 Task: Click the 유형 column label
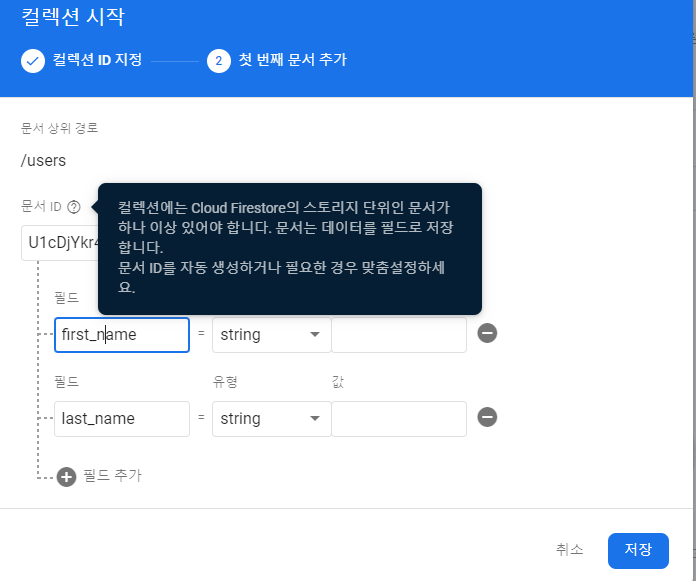coord(225,381)
